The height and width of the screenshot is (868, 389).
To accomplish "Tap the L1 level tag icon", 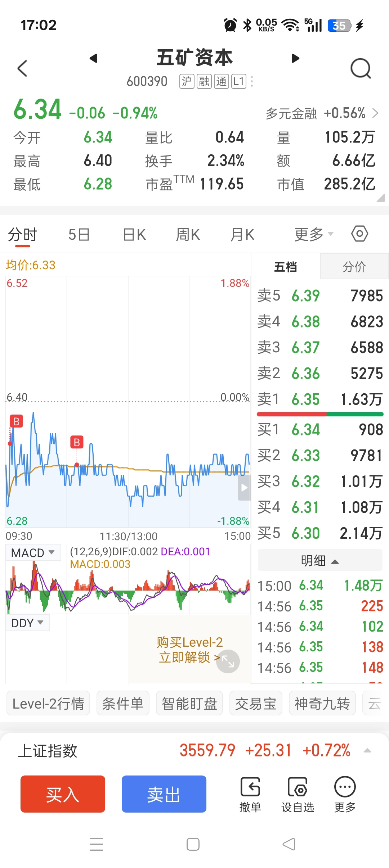I will point(239,81).
